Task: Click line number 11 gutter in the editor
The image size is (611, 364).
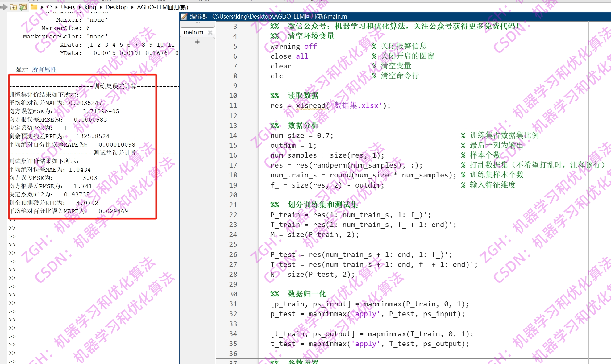Action: pos(233,105)
